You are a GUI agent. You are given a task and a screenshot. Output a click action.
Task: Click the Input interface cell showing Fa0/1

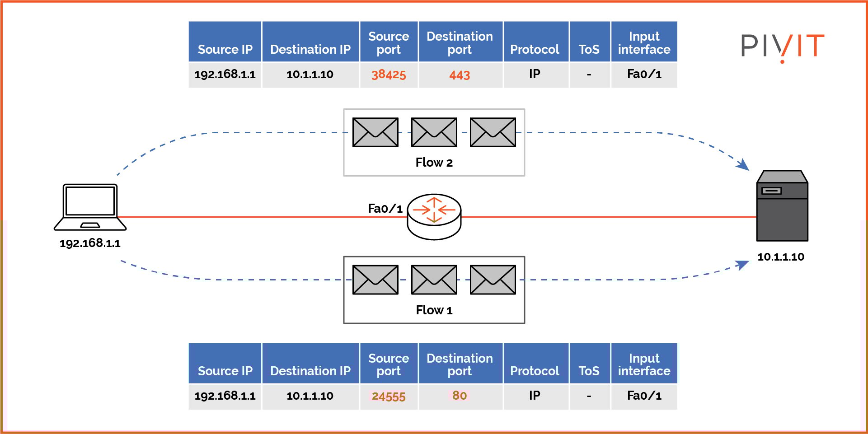(644, 75)
